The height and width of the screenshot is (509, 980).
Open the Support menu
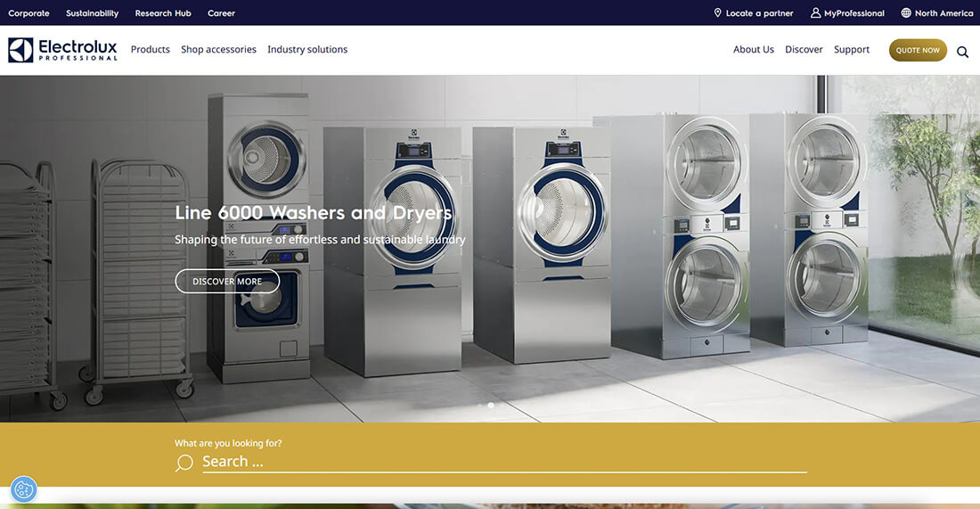(x=851, y=49)
